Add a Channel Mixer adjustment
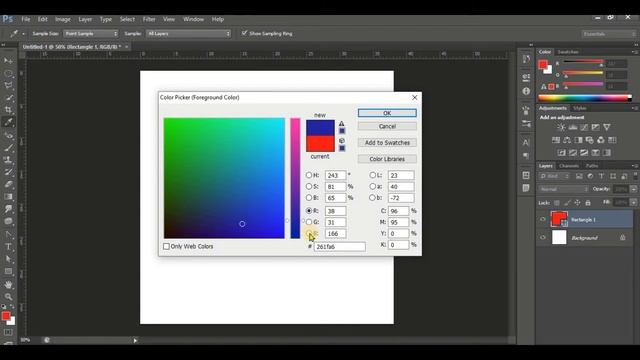Viewport: 640px width, 360px height. [601, 140]
